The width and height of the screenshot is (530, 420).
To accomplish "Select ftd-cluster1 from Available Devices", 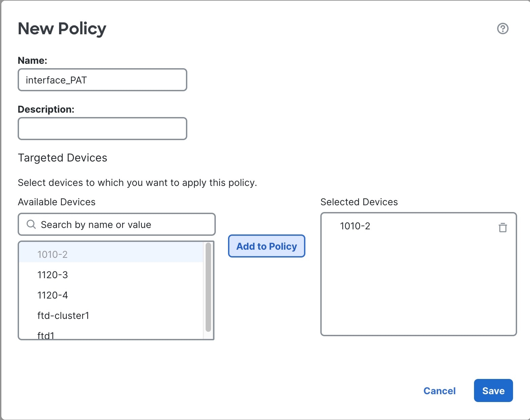I will click(111, 316).
